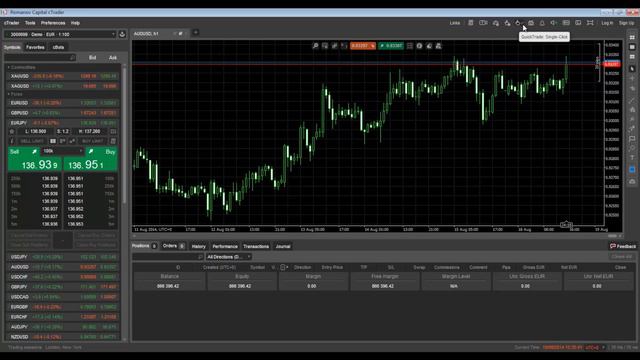
Task: Click the Close All button
Action: (622, 257)
